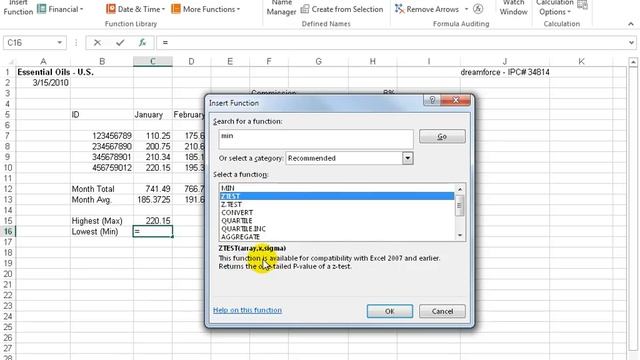The image size is (640, 360).
Task: Click Remove Arrows in Formula Auditing
Action: point(427,9)
